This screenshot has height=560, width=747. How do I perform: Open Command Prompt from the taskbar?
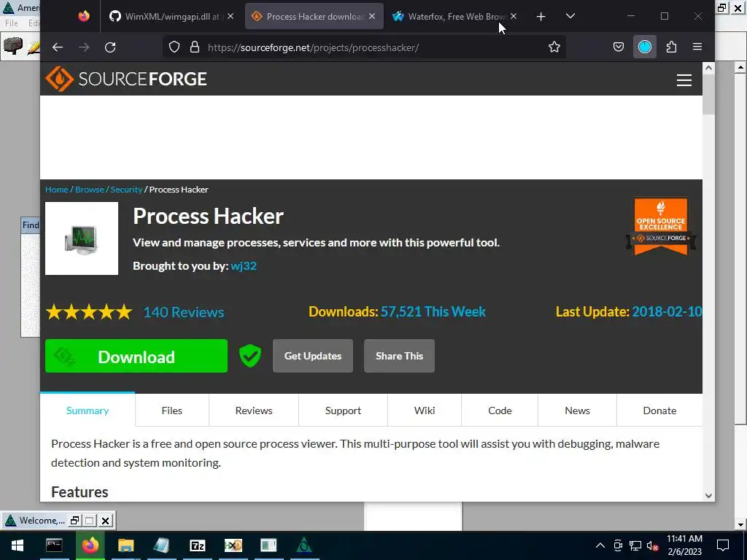(x=54, y=545)
